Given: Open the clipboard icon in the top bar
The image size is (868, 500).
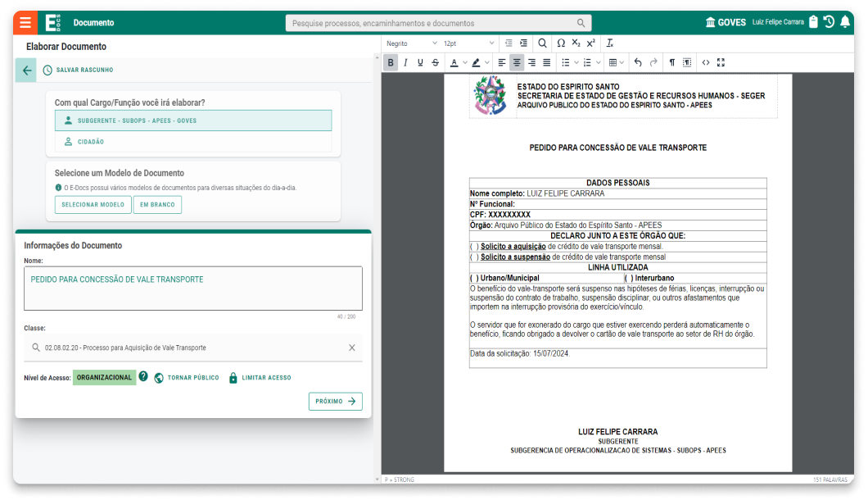Looking at the screenshot, I should pyautogui.click(x=813, y=21).
